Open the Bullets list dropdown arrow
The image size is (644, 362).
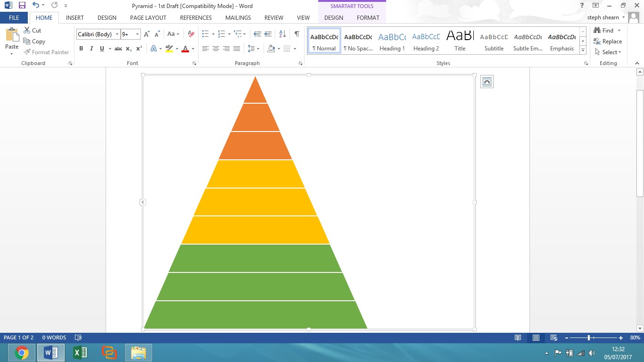point(213,34)
